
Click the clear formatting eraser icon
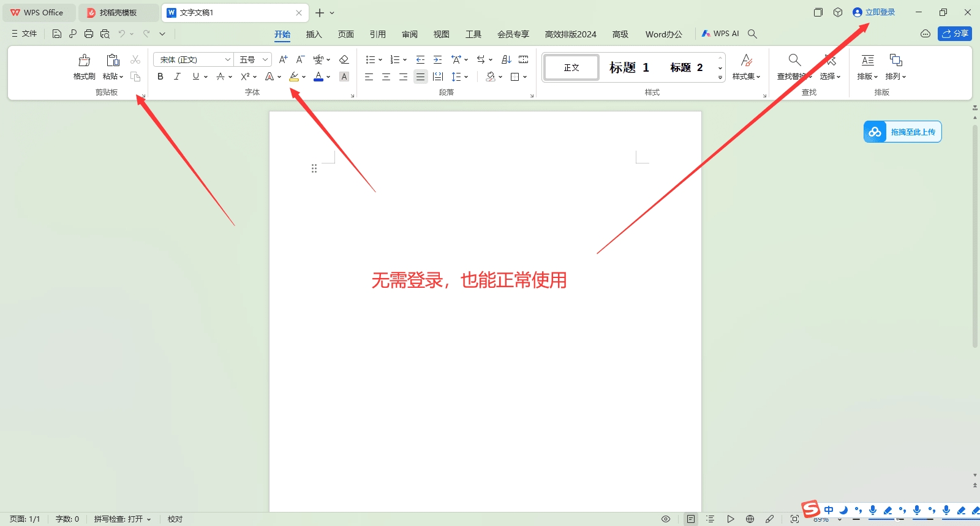pos(344,59)
